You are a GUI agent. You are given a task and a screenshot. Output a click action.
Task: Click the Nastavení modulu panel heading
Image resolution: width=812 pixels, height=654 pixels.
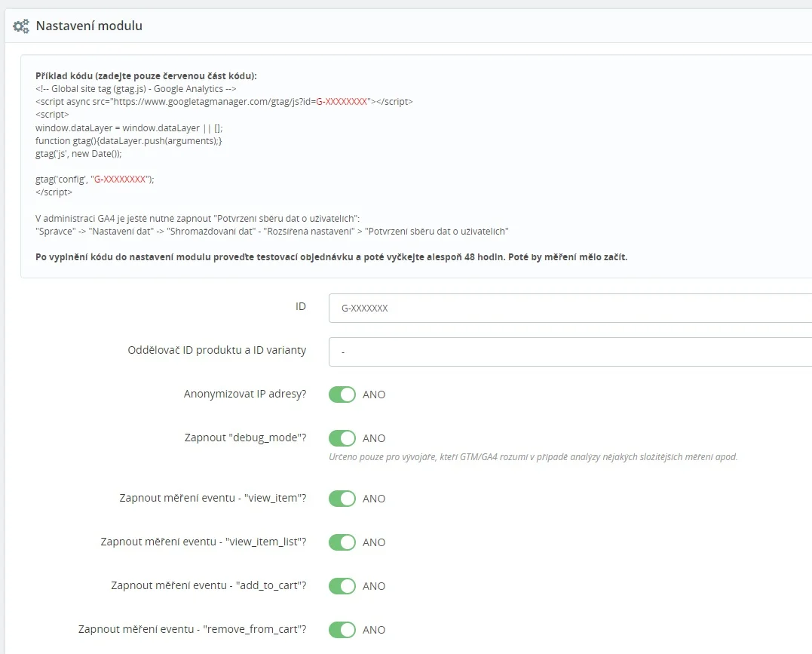[x=89, y=26]
